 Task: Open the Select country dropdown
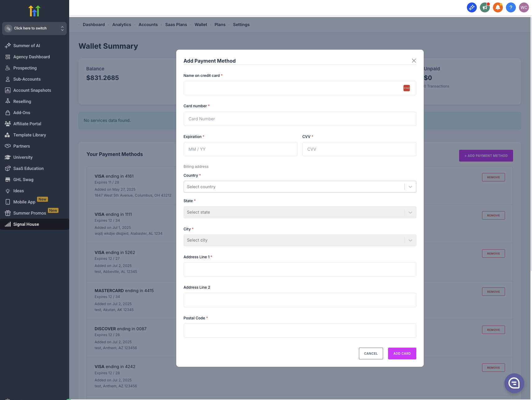(x=300, y=187)
